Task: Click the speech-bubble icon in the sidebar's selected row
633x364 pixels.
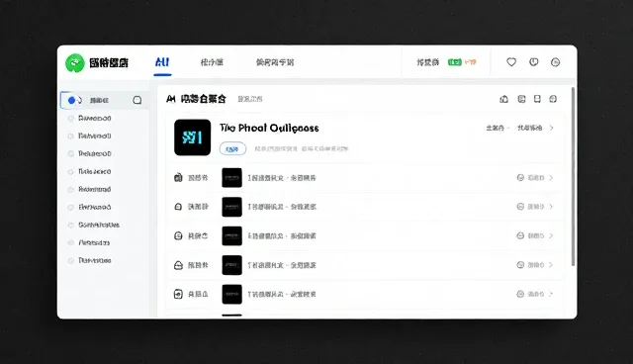Action: pyautogui.click(x=137, y=100)
